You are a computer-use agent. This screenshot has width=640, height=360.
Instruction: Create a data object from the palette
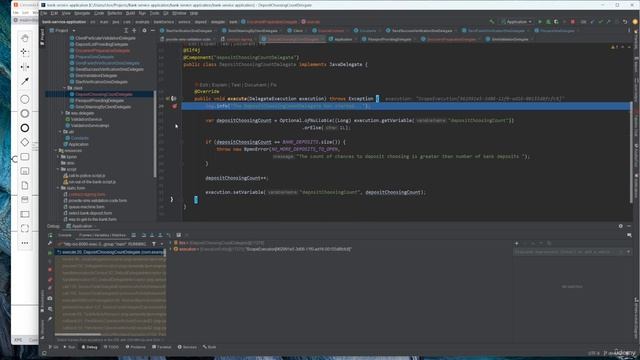25,186
